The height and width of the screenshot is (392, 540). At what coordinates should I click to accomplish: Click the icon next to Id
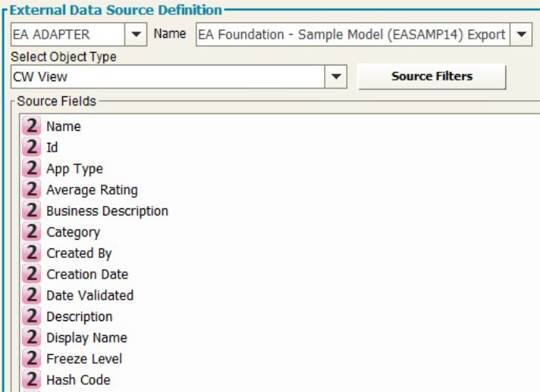(x=32, y=147)
